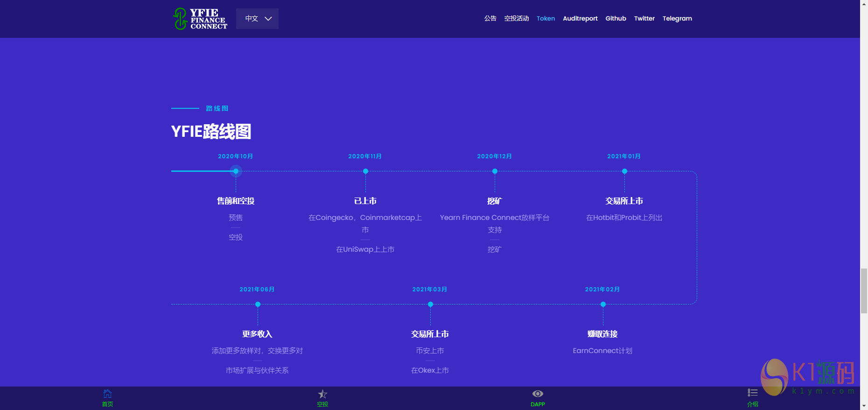Open the 公告 announcements menu item

(x=490, y=19)
